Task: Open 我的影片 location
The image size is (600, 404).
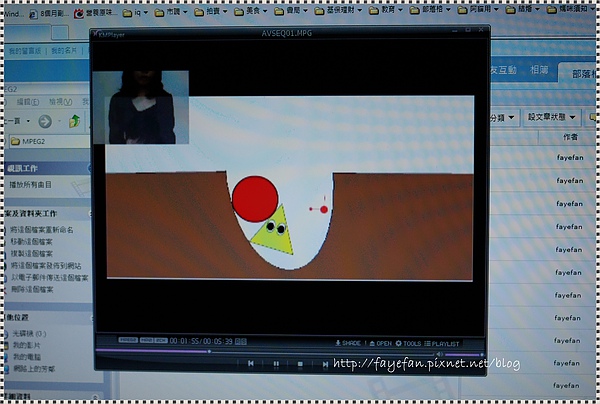Action: (26, 345)
